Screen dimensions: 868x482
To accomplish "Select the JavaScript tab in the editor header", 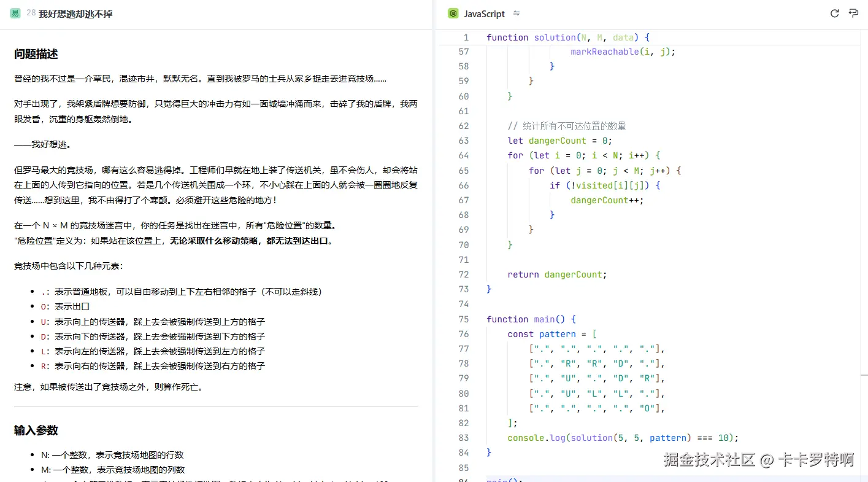I will (485, 13).
